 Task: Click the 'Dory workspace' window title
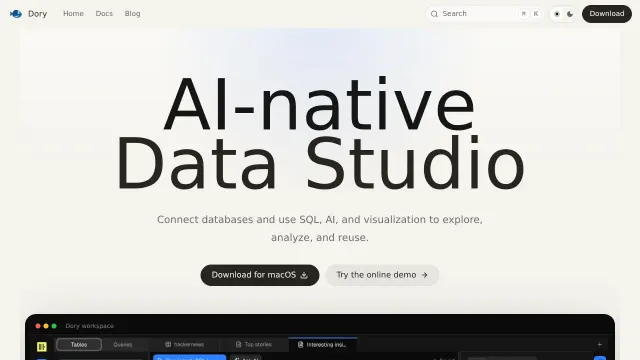pos(89,326)
